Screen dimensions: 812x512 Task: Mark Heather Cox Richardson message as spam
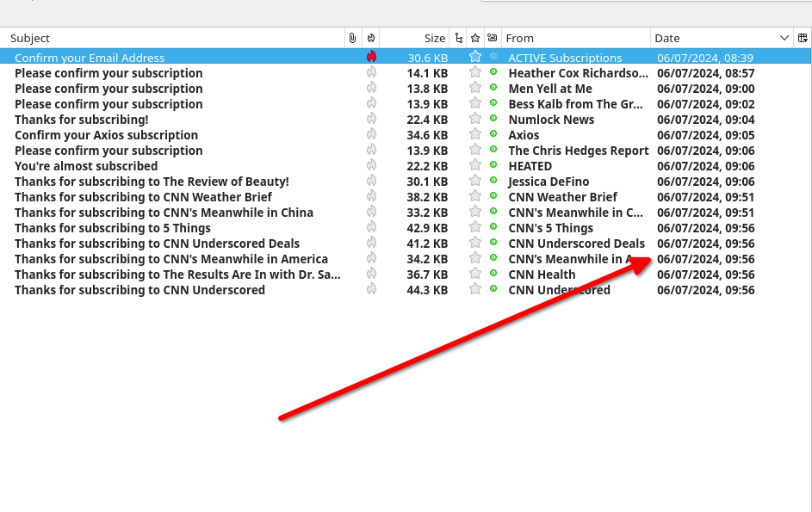point(371,72)
